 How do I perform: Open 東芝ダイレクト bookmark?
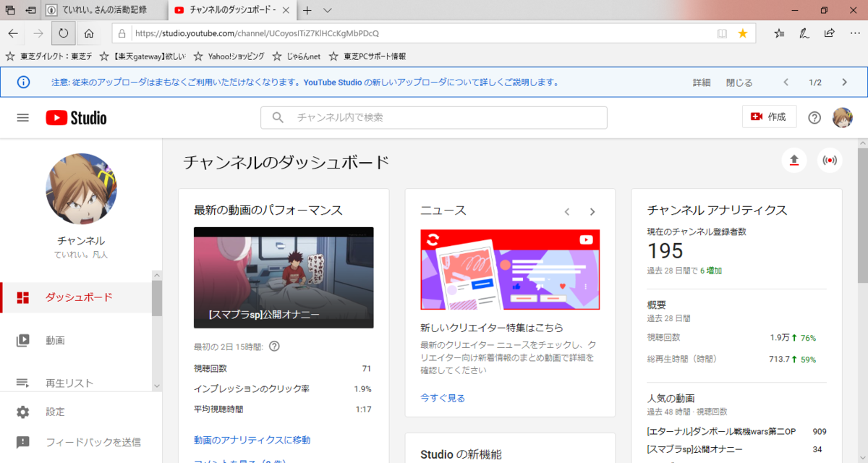[48, 56]
